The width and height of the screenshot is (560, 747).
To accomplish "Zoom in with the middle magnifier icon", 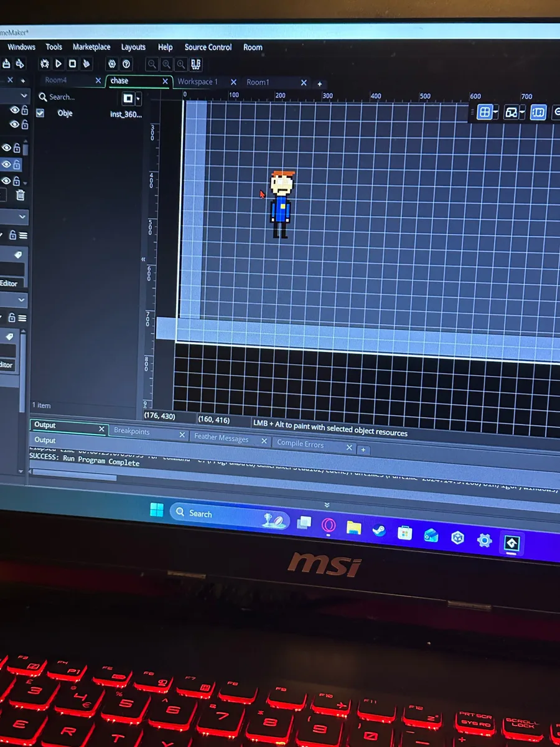I will coord(167,63).
